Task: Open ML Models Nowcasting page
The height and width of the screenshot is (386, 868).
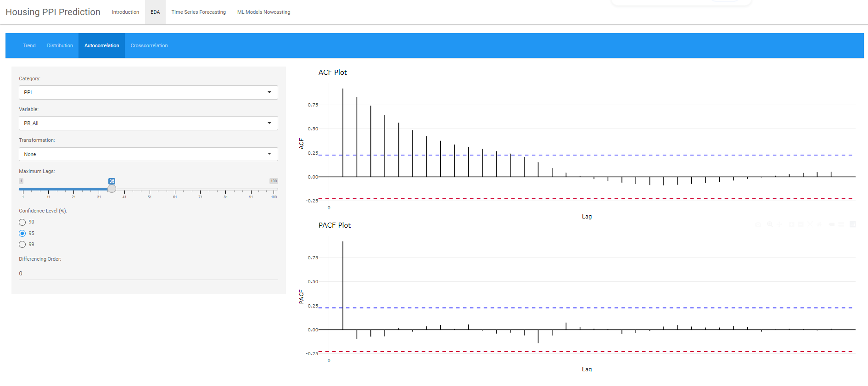Action: point(263,12)
